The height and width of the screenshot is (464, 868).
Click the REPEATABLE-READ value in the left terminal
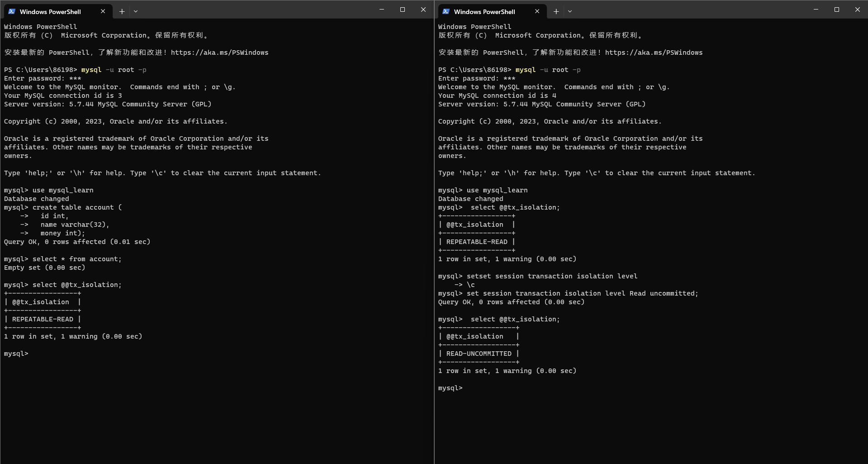click(x=43, y=319)
